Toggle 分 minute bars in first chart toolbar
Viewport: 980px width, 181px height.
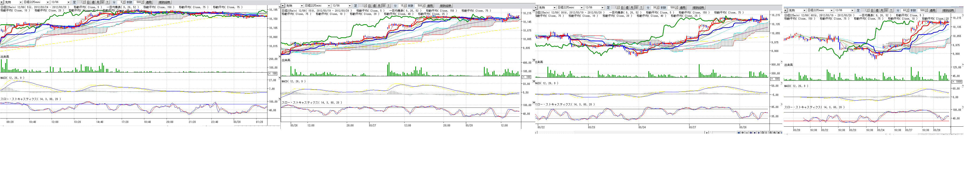102,2
